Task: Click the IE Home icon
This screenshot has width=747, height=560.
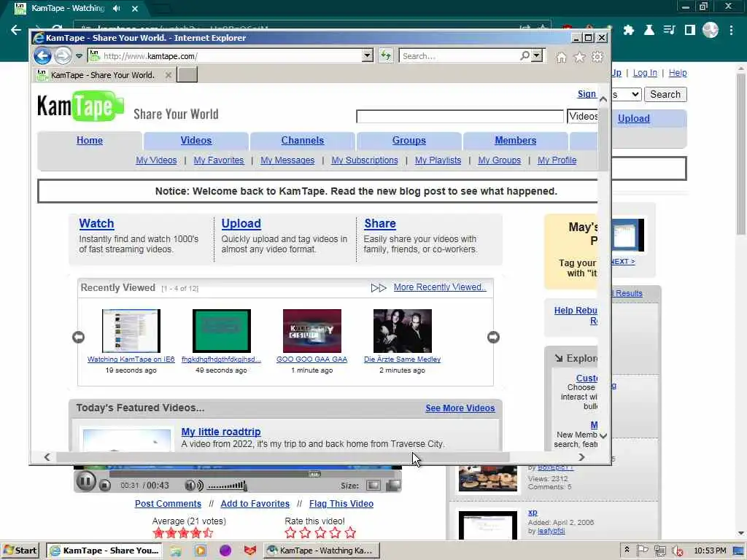Action: (562, 58)
